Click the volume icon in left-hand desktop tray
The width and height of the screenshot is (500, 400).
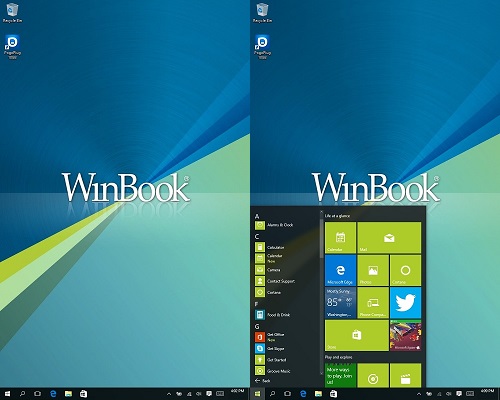coord(199,394)
